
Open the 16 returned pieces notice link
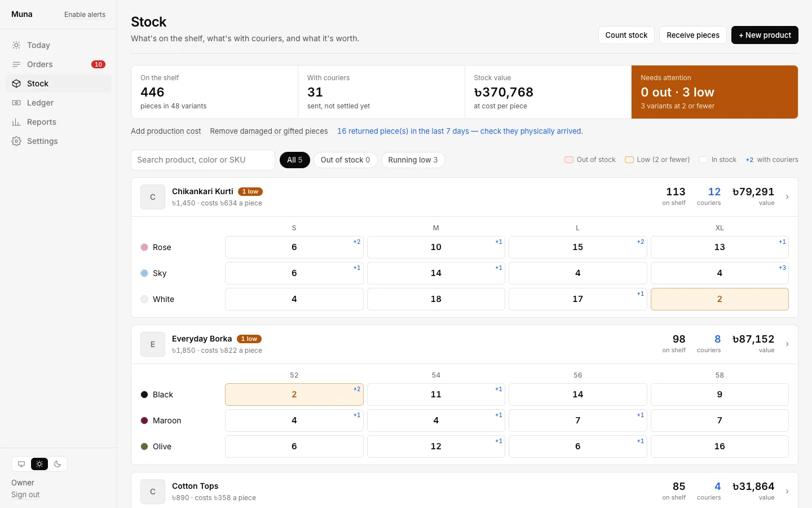pyautogui.click(x=460, y=131)
